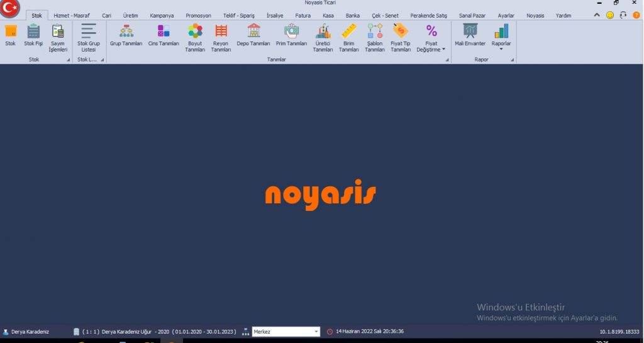Screen dimensions: 644x343
Task: Click the Turkish flag application button
Action: pos(10,9)
